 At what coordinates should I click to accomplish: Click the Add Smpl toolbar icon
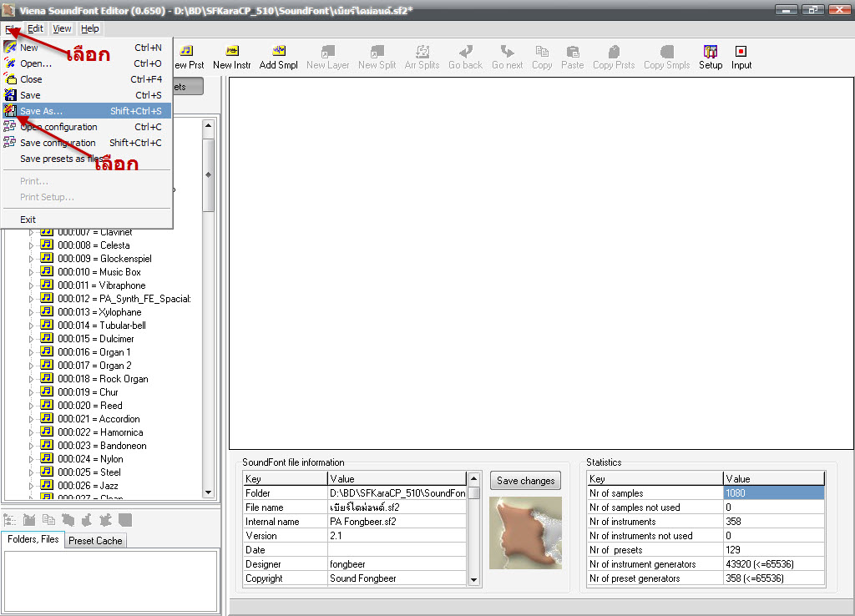(279, 51)
